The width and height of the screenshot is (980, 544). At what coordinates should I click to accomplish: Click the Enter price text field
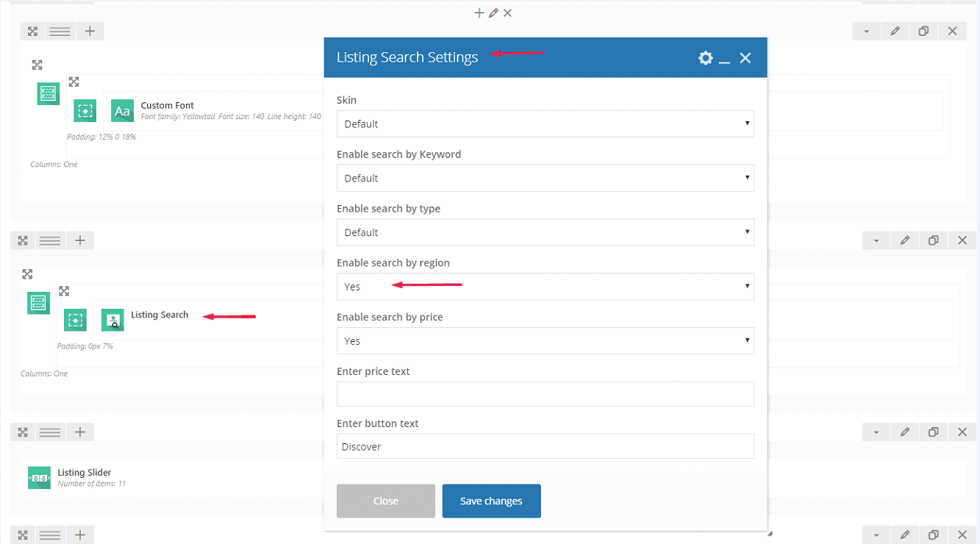click(545, 394)
